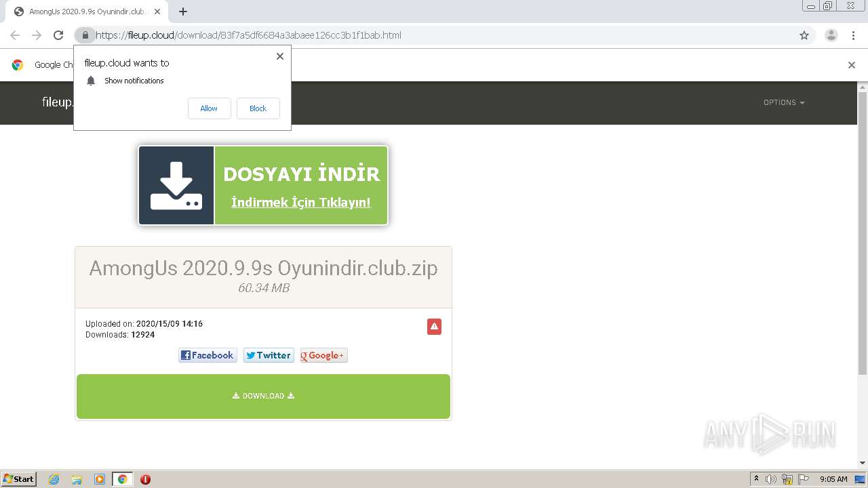The height and width of the screenshot is (488, 868).
Task: Allow notifications from fileup.cloud
Action: [210, 108]
